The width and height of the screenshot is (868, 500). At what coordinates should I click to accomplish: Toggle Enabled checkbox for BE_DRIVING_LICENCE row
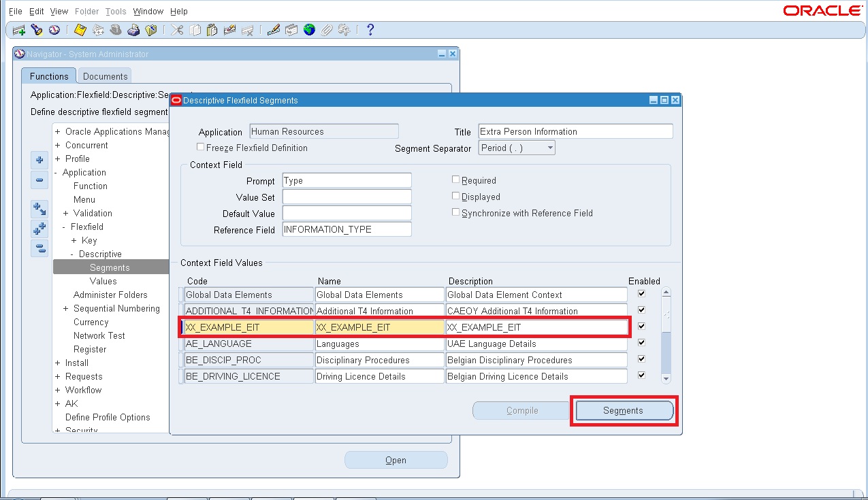[641, 376]
